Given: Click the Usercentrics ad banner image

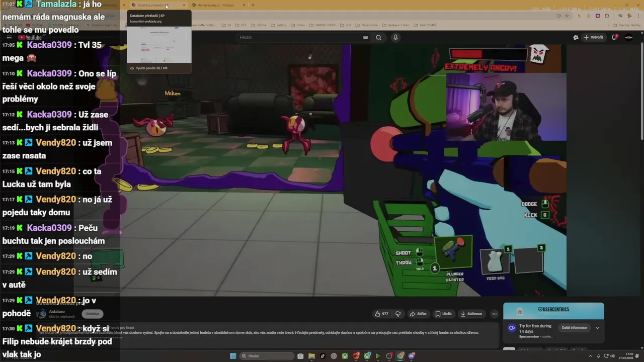Looking at the screenshot, I should [553, 311].
